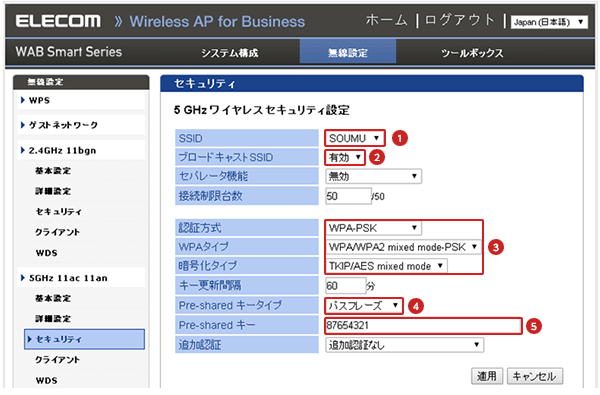
Task: Click the キャンセル button
Action: click(x=534, y=376)
